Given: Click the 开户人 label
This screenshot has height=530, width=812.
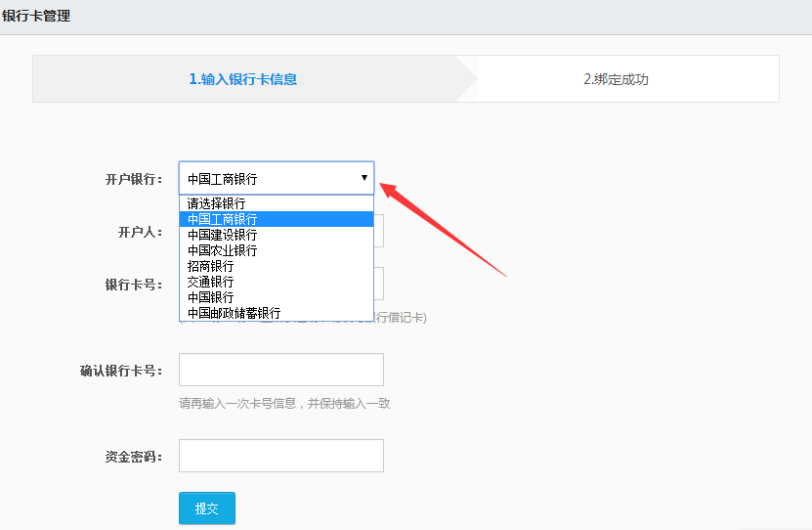Looking at the screenshot, I should pos(140,232).
